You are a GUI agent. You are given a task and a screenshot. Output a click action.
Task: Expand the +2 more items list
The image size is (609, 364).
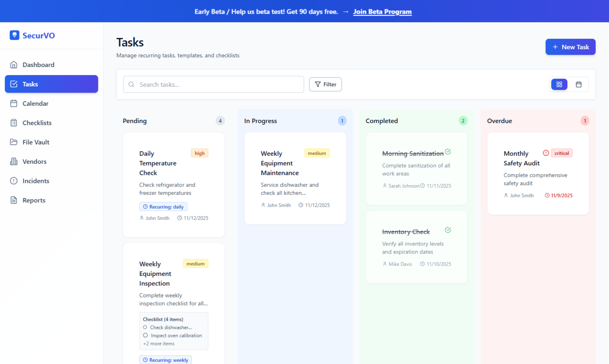tap(159, 343)
